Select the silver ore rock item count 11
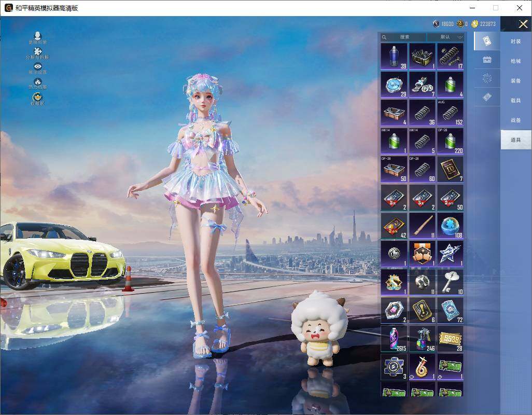Image resolution: width=532 pixels, height=415 pixels. click(422, 282)
